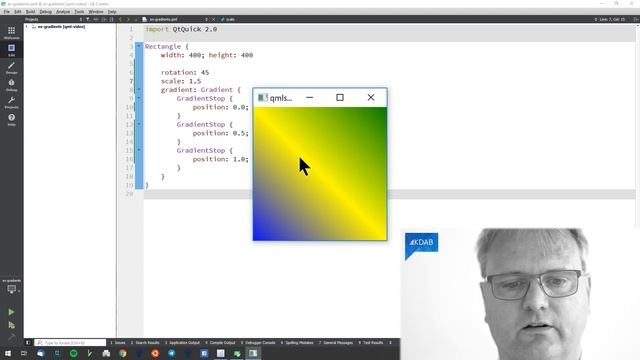Viewport: 640px width, 360px height.
Task: Click the Type to locate search field
Action: click(70, 343)
